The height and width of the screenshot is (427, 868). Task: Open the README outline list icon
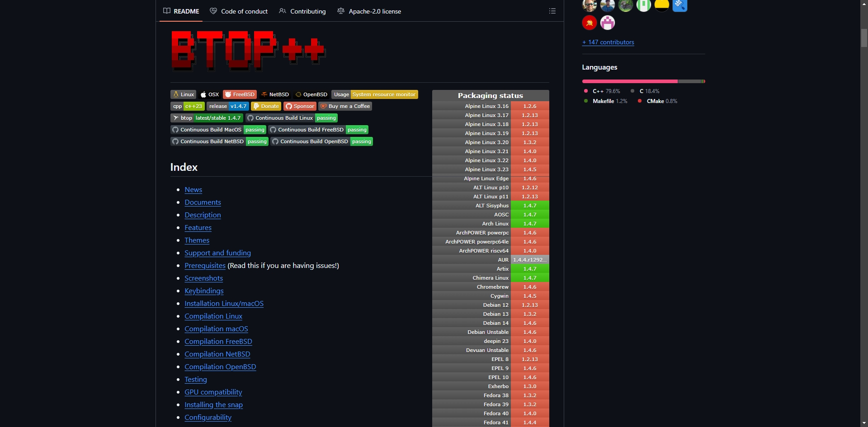552,11
